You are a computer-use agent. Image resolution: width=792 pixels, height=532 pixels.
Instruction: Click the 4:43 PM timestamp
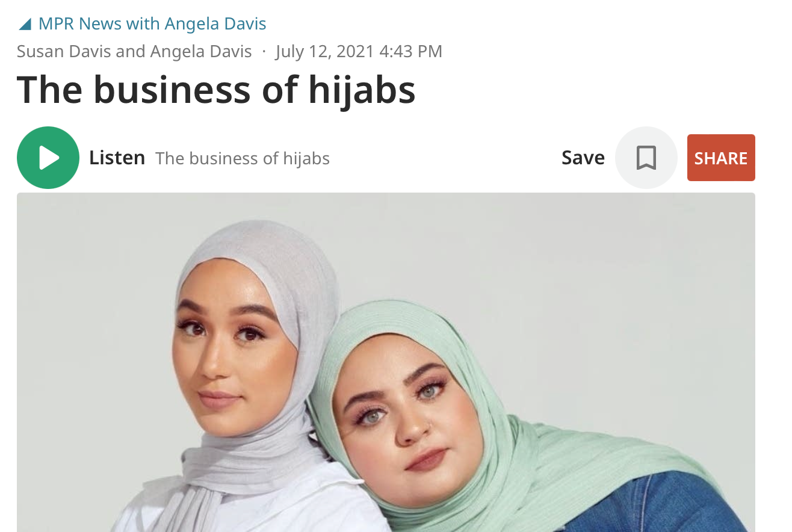point(411,52)
